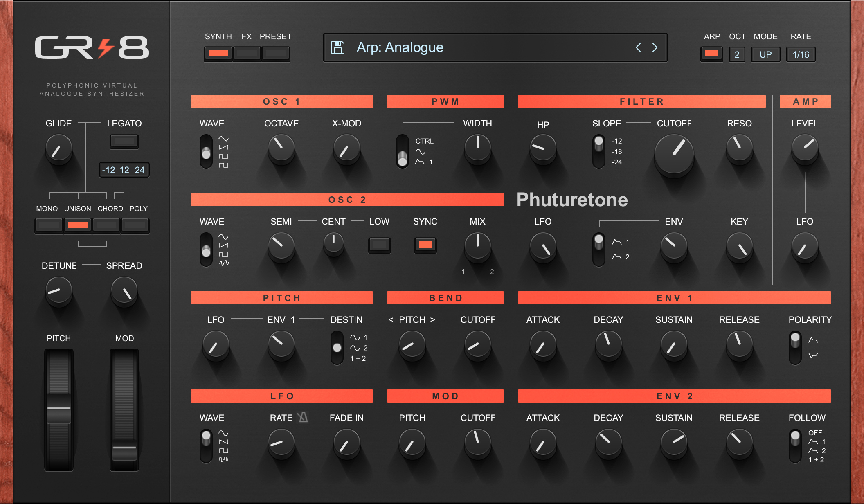Click the MOD wheel slider handle
The image size is (864, 504).
pos(124,450)
